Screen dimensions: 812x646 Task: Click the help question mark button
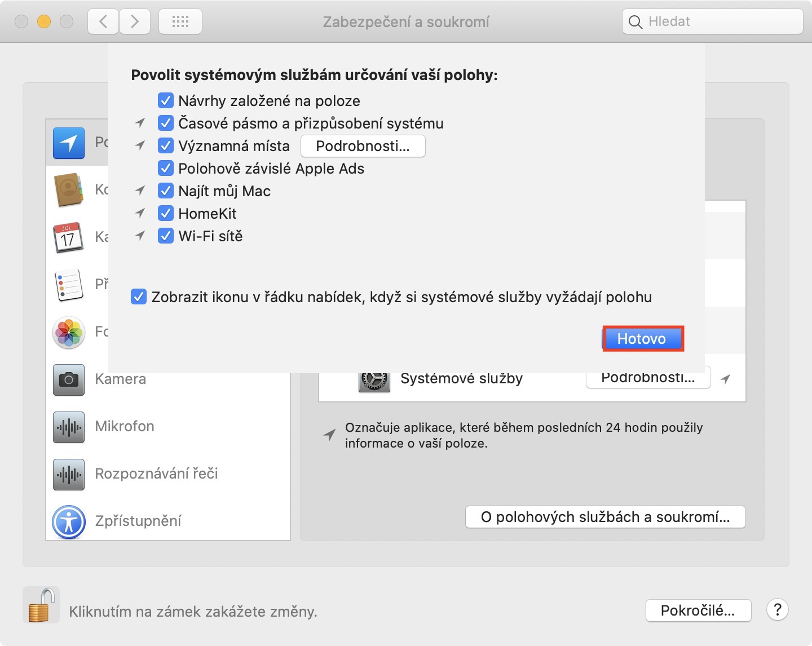pyautogui.click(x=778, y=610)
